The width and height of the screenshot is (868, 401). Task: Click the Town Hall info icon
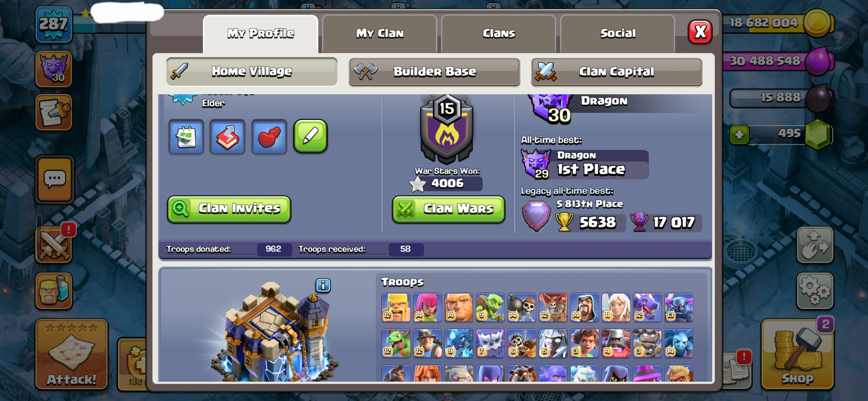point(323,285)
